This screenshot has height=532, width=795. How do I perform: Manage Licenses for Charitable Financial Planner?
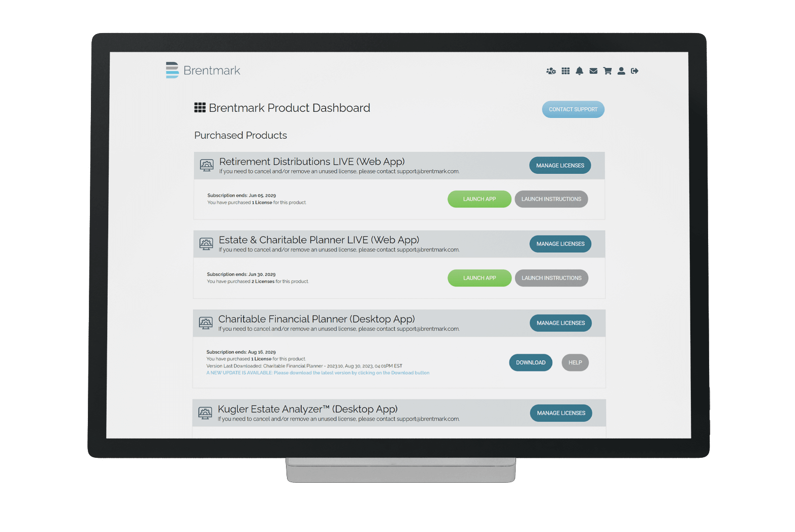point(561,323)
